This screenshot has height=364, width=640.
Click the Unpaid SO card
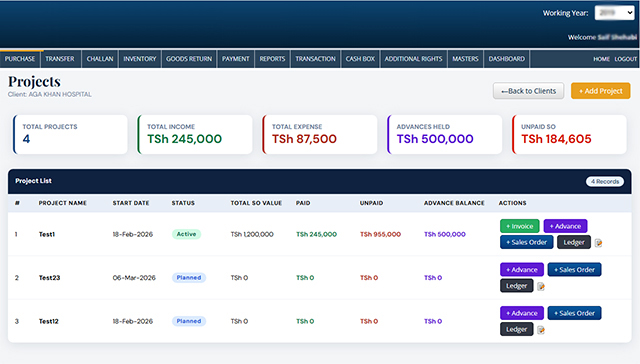point(569,134)
